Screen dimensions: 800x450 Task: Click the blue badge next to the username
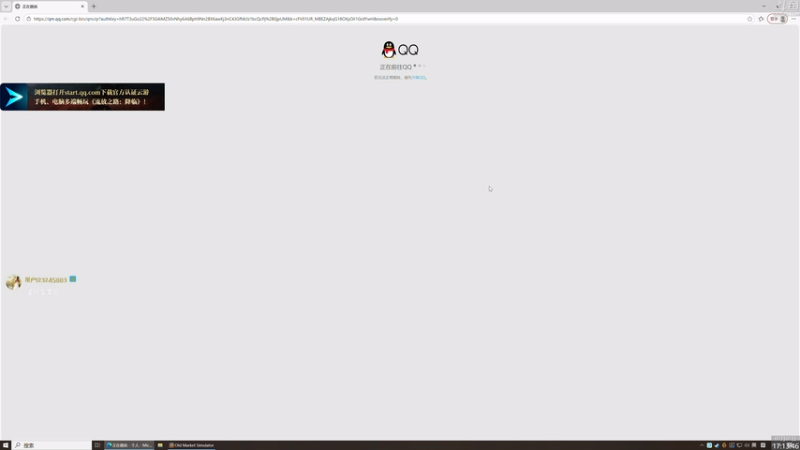click(x=73, y=279)
